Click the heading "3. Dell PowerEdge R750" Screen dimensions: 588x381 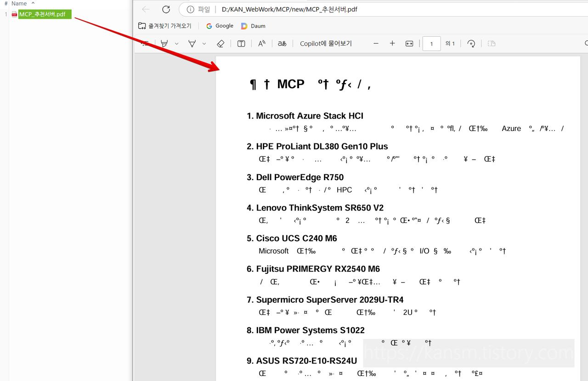pyautogui.click(x=295, y=177)
